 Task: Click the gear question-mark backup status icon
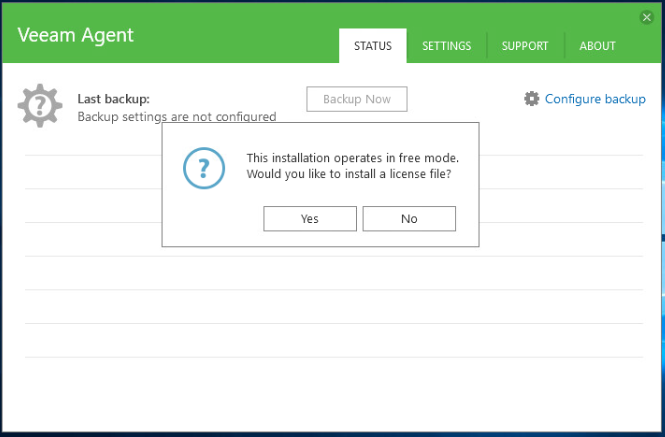point(40,106)
